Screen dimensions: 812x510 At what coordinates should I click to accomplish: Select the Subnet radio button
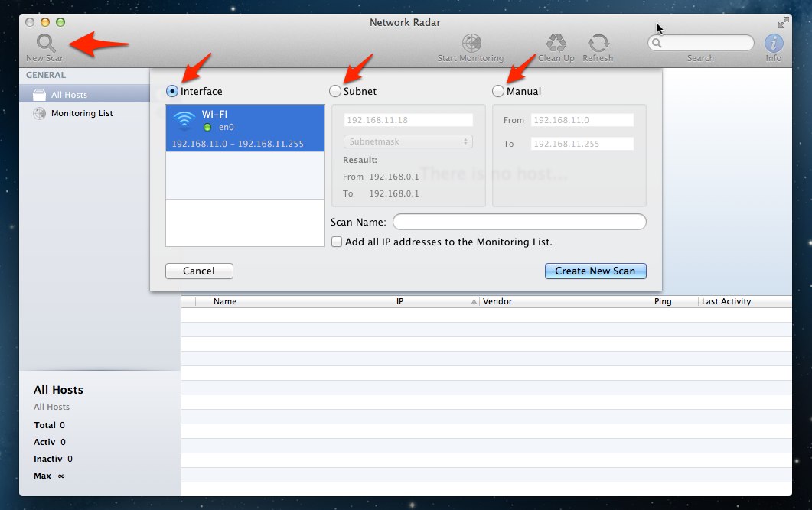pyautogui.click(x=335, y=91)
